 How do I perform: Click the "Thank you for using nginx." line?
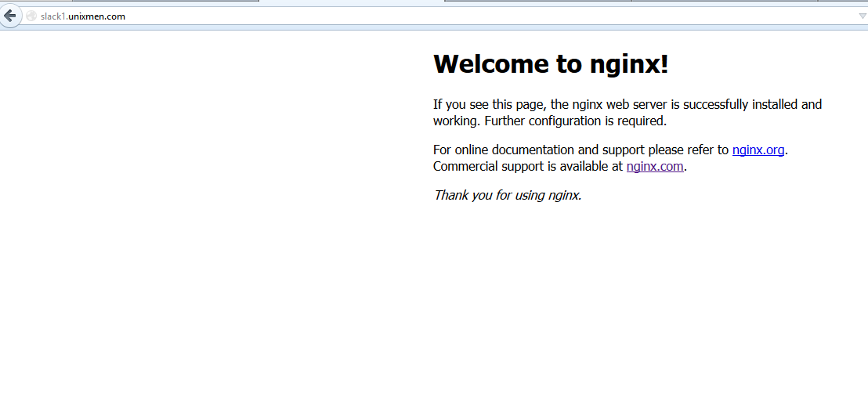[x=508, y=195]
